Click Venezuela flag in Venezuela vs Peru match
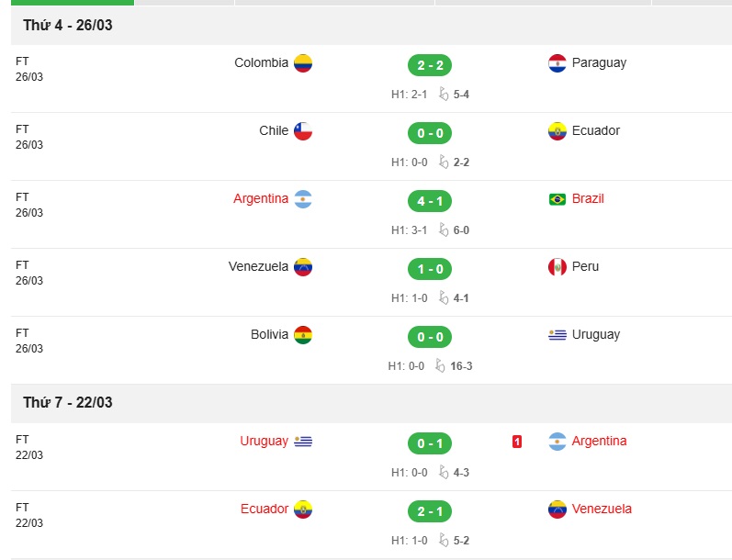Image resolution: width=732 pixels, height=560 pixels. pyautogui.click(x=303, y=267)
